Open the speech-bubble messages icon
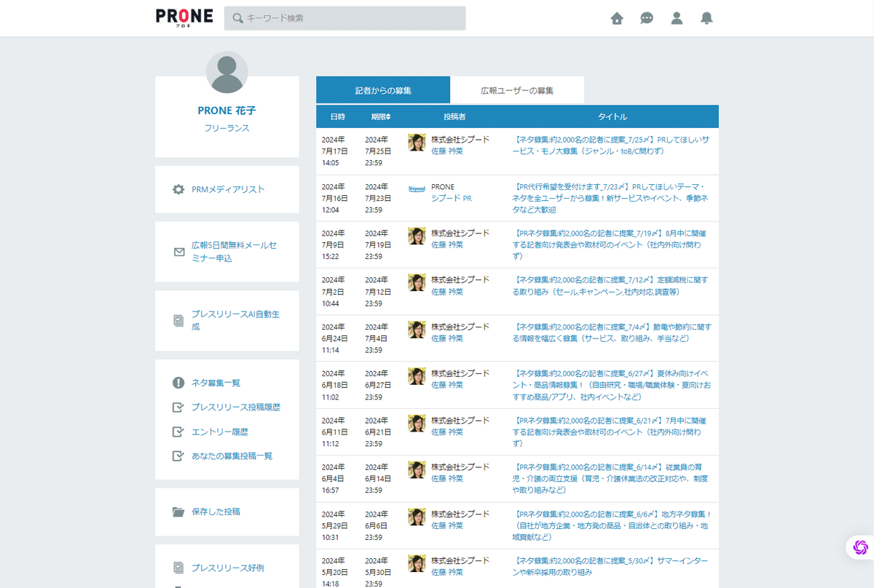874x588 pixels. (x=646, y=18)
